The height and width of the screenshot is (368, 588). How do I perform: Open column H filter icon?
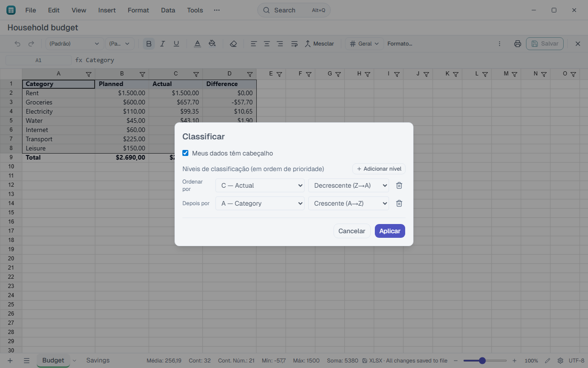[367, 74]
